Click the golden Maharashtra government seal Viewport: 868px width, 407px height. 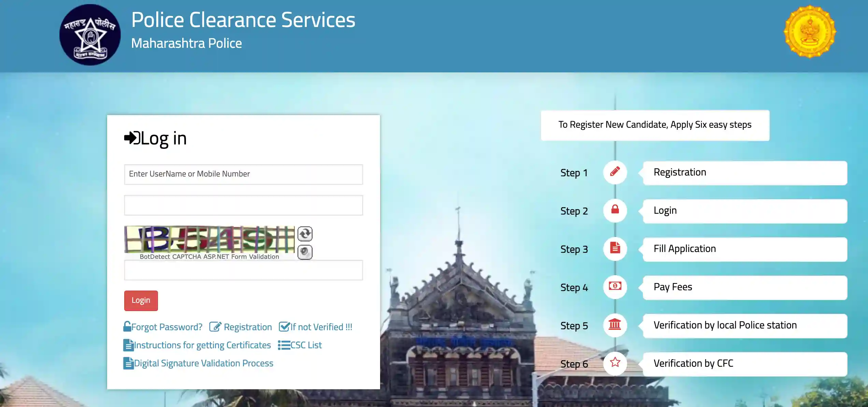tap(810, 31)
